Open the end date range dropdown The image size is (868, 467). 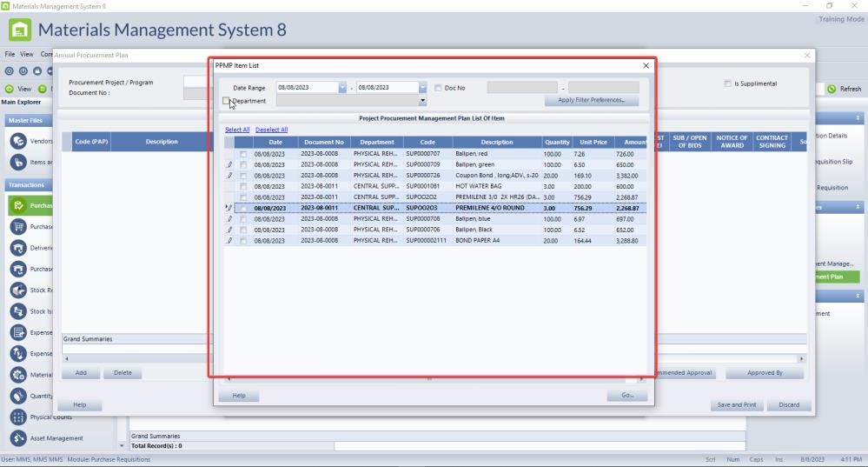point(423,88)
